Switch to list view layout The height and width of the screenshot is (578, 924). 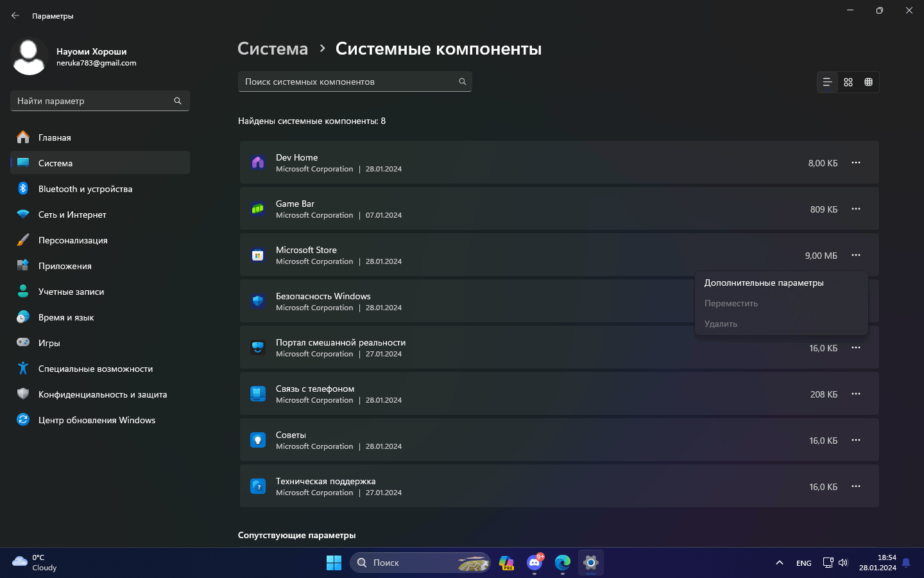(828, 82)
